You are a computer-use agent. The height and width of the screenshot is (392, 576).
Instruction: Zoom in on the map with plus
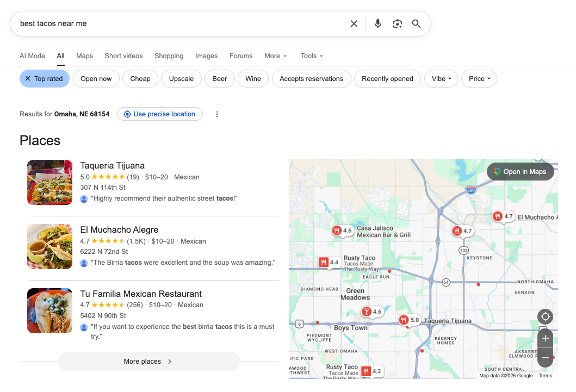point(545,338)
